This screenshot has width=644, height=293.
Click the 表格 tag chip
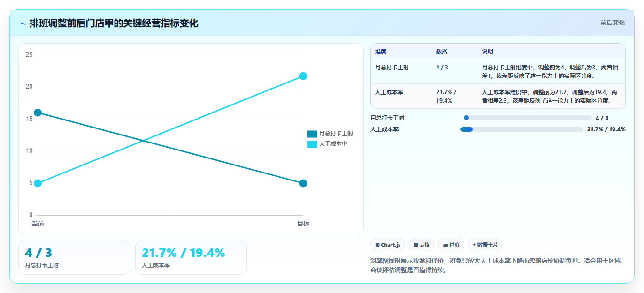[x=422, y=245]
